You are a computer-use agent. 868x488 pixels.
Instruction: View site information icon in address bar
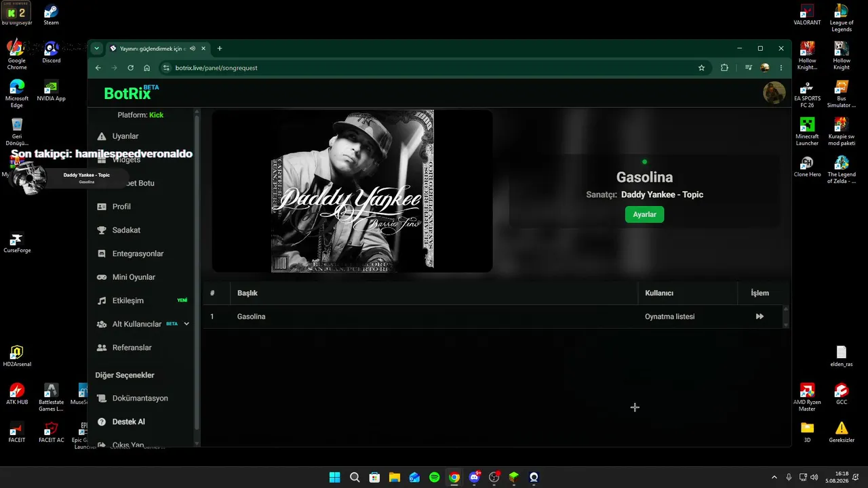coord(167,68)
